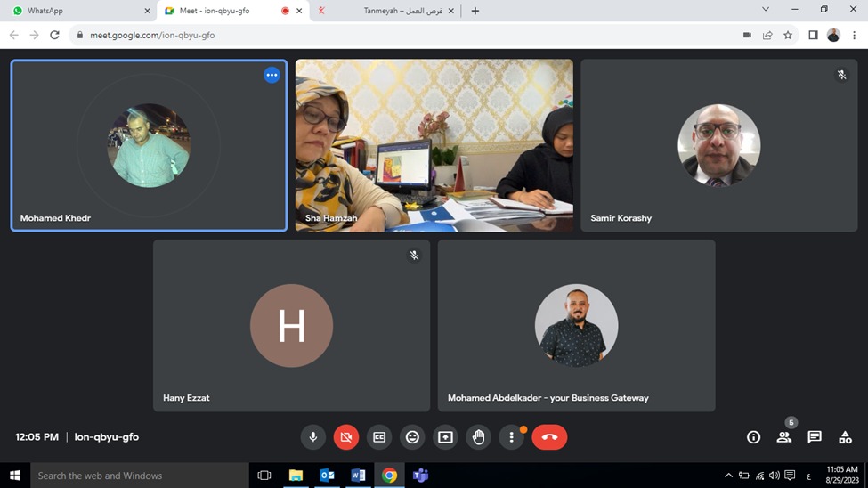Open Word from the taskbar
The width and height of the screenshot is (868, 488).
point(358,476)
